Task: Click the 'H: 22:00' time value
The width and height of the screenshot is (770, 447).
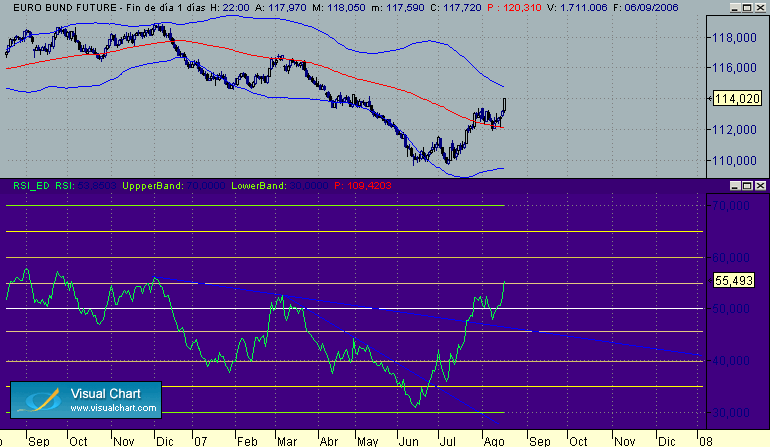Action: (x=229, y=8)
